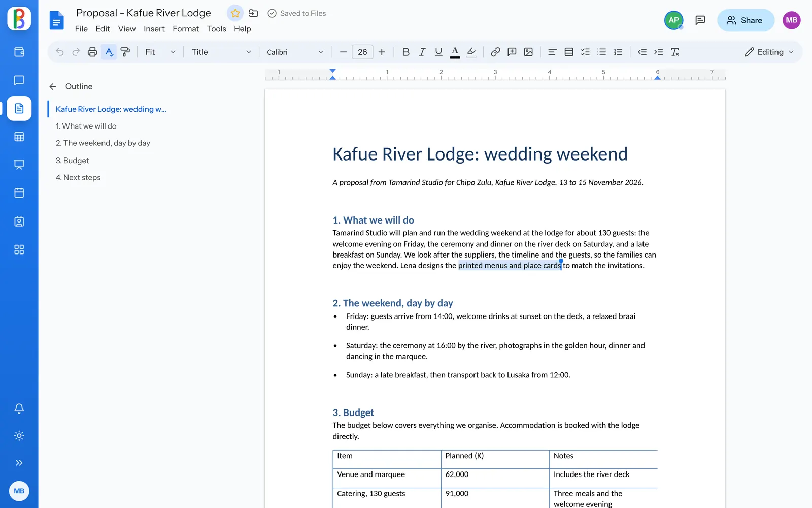Insert a link with the chain icon
This screenshot has width=812, height=508.
click(495, 52)
